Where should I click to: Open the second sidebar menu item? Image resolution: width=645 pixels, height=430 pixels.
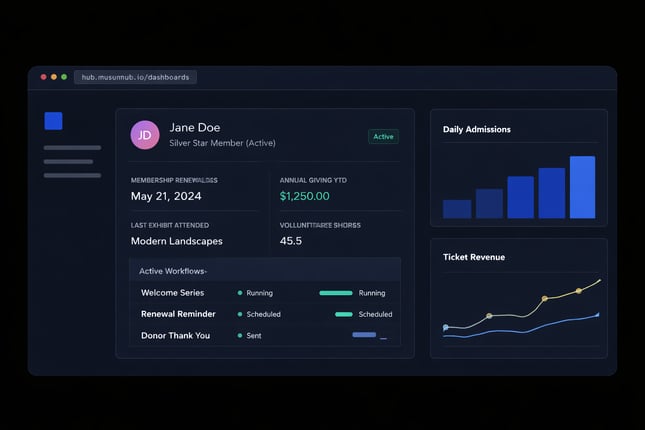click(x=68, y=161)
